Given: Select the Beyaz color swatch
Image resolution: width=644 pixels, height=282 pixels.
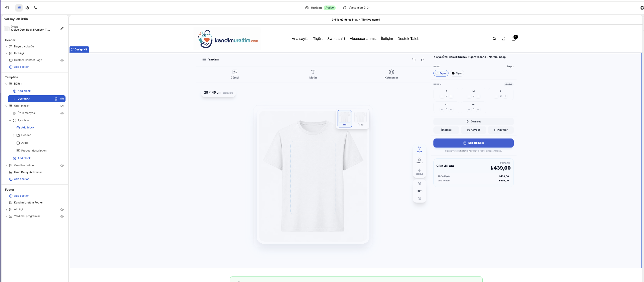Looking at the screenshot, I should click(x=441, y=73).
